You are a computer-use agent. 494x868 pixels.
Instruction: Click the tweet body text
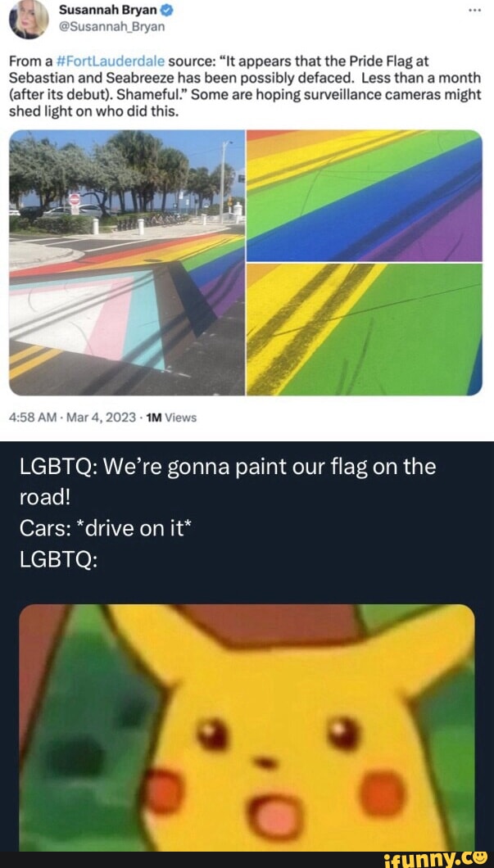[245, 84]
